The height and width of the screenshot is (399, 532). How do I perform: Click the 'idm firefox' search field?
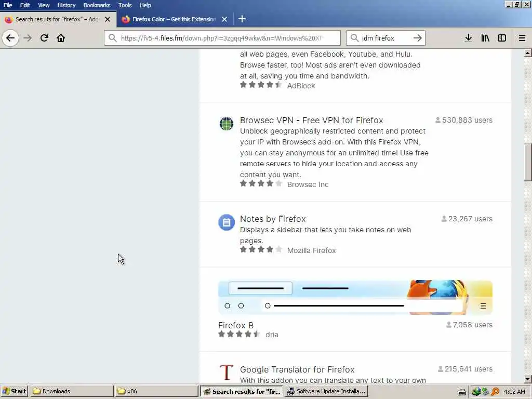[x=385, y=38]
